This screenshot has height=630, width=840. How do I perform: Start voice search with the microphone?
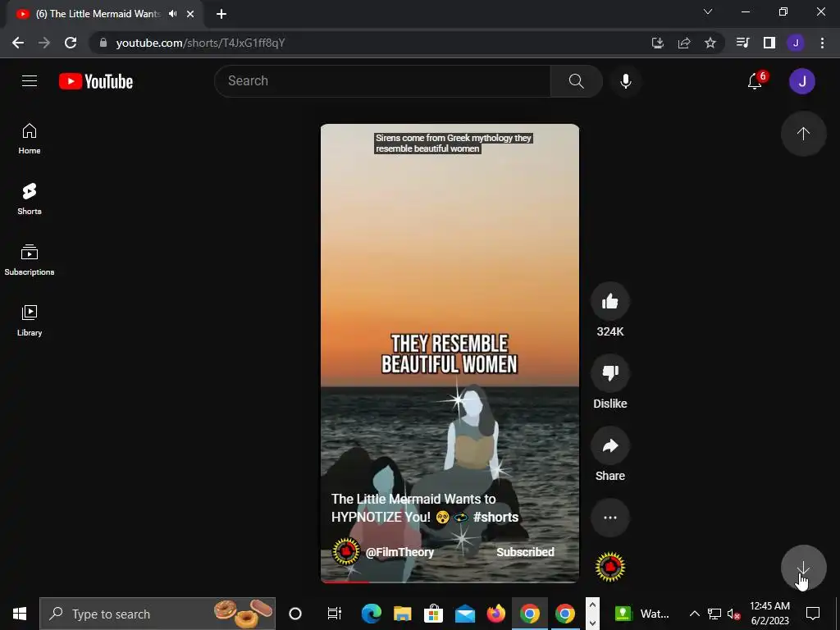pyautogui.click(x=625, y=81)
